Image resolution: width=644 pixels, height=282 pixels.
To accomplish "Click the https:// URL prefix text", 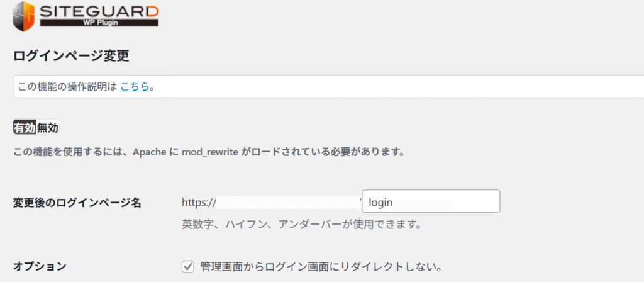I will point(199,203).
